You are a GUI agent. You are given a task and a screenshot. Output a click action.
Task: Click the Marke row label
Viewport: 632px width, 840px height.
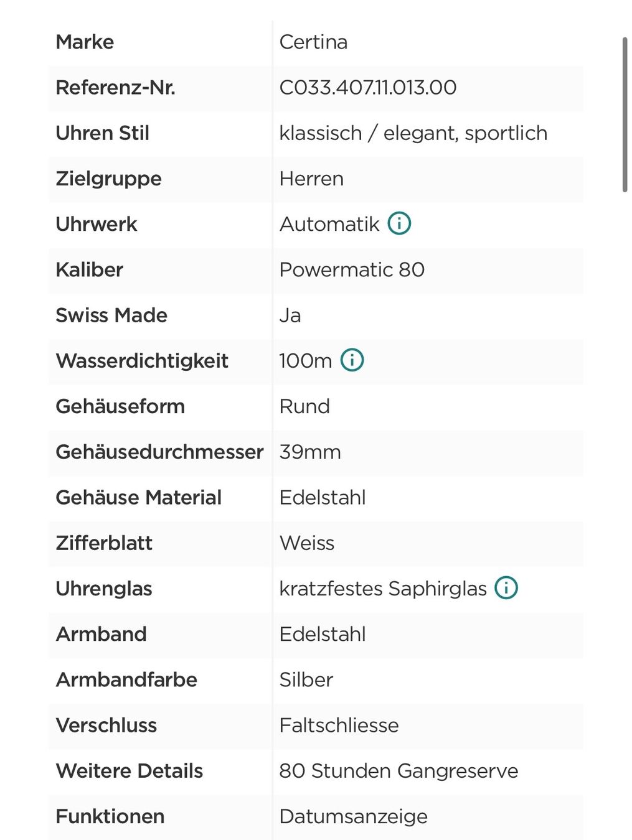pos(85,42)
